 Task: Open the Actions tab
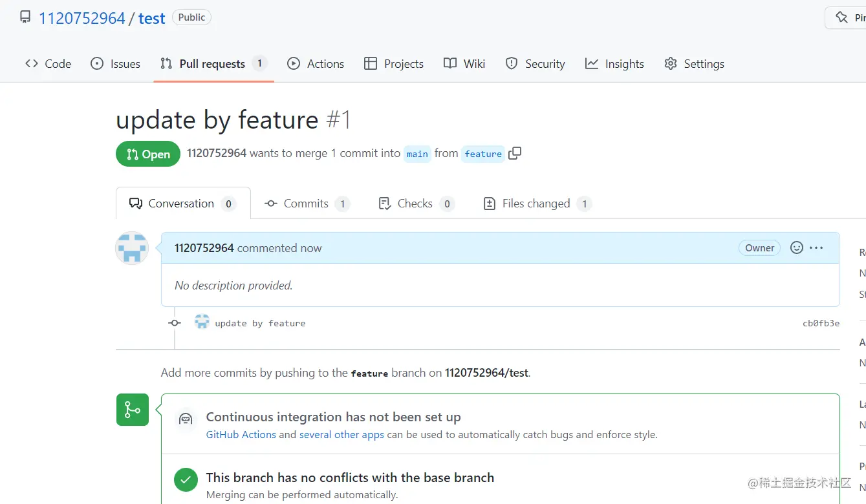click(316, 63)
